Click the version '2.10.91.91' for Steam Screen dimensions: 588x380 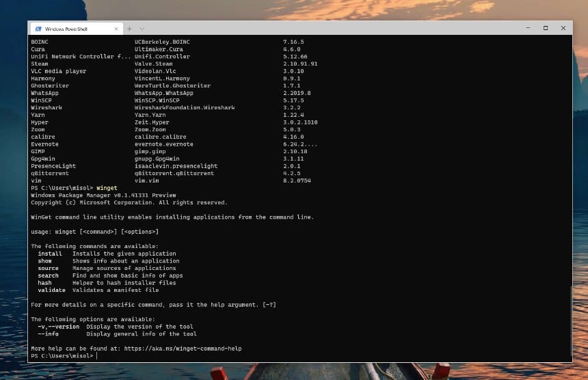(300, 64)
